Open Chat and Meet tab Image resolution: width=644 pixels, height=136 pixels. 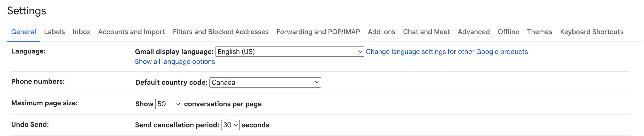[427, 32]
